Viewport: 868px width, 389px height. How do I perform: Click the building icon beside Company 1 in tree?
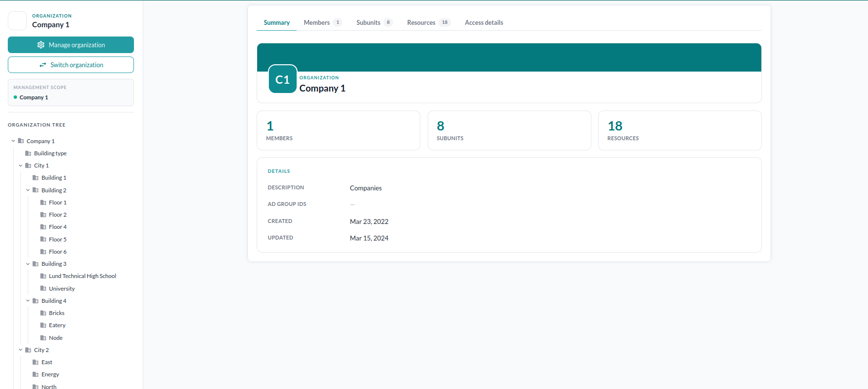pos(21,141)
